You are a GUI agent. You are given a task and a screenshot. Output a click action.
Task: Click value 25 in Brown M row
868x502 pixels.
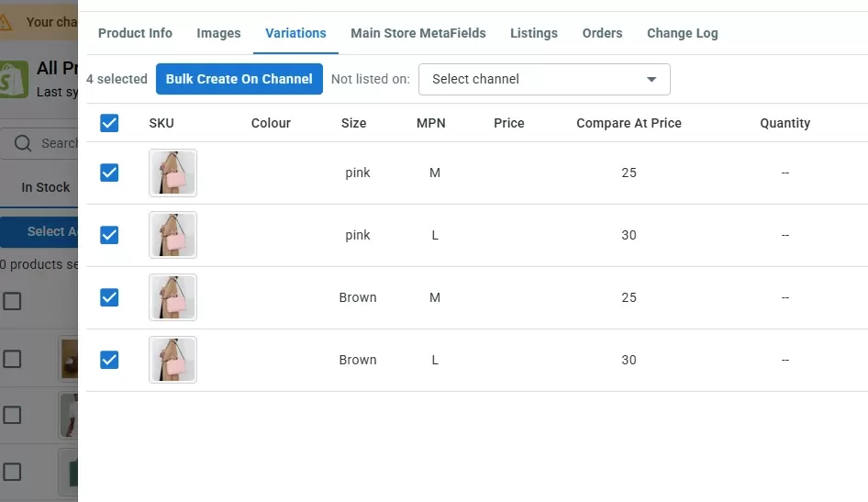[x=629, y=297]
